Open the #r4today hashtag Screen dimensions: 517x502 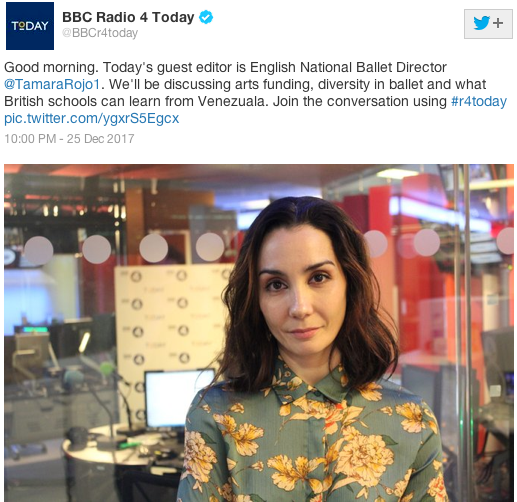click(479, 101)
